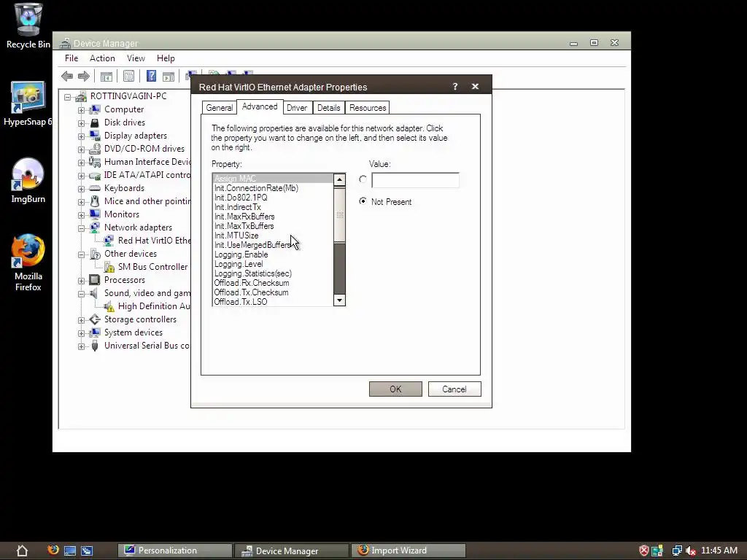Viewport: 747px width, 560px height.
Task: Expand the DVD/CD-ROM drives node
Action: (82, 149)
